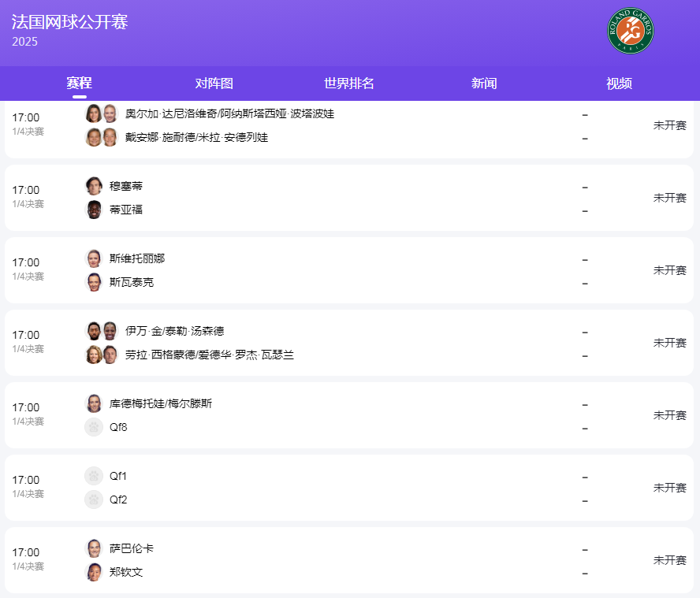The height and width of the screenshot is (598, 700).
Task: Click placeholder icon next to Qf8
Action: coord(94,427)
